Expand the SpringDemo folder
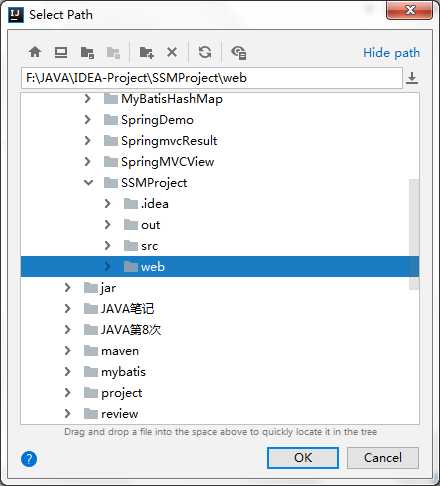Image resolution: width=440 pixels, height=486 pixels. pyautogui.click(x=87, y=120)
